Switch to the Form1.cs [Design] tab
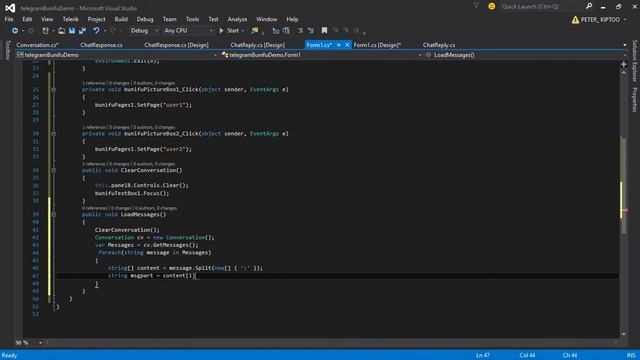The image size is (640, 360). [x=378, y=45]
